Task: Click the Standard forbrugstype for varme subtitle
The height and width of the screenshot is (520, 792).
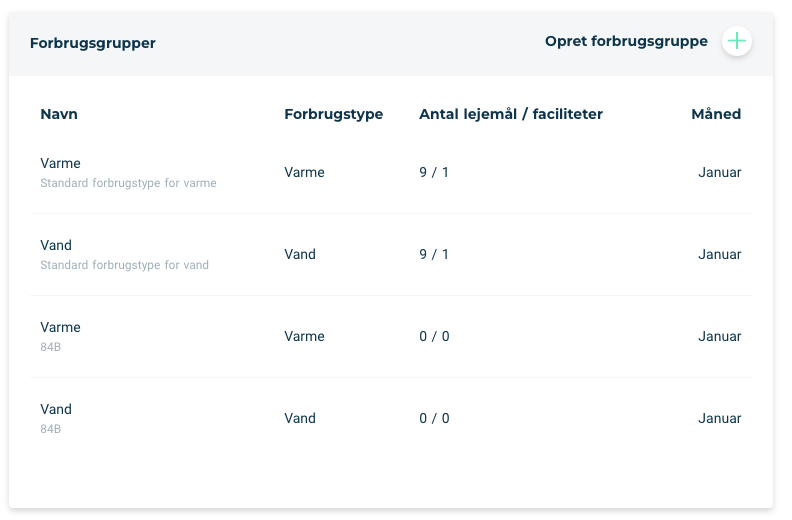Action: tap(128, 183)
